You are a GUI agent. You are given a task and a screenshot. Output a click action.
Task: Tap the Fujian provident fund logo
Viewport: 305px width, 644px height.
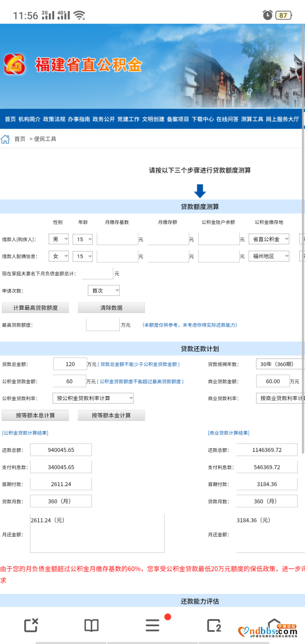point(15,65)
